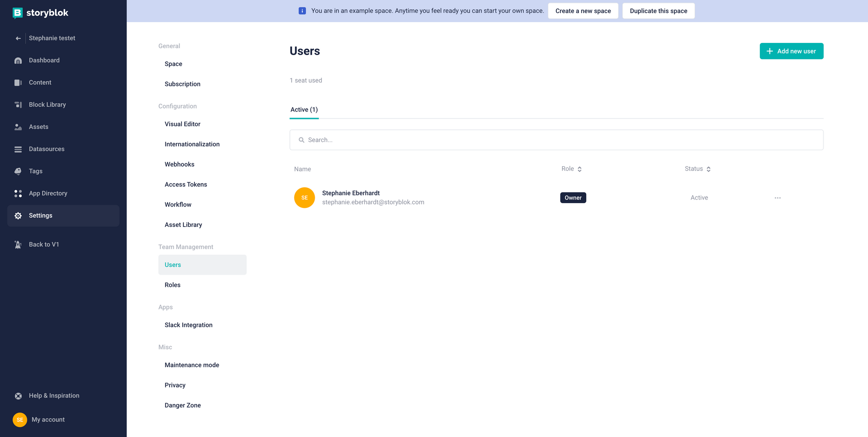868x437 pixels.
Task: Focus the users Search field
Action: (556, 140)
